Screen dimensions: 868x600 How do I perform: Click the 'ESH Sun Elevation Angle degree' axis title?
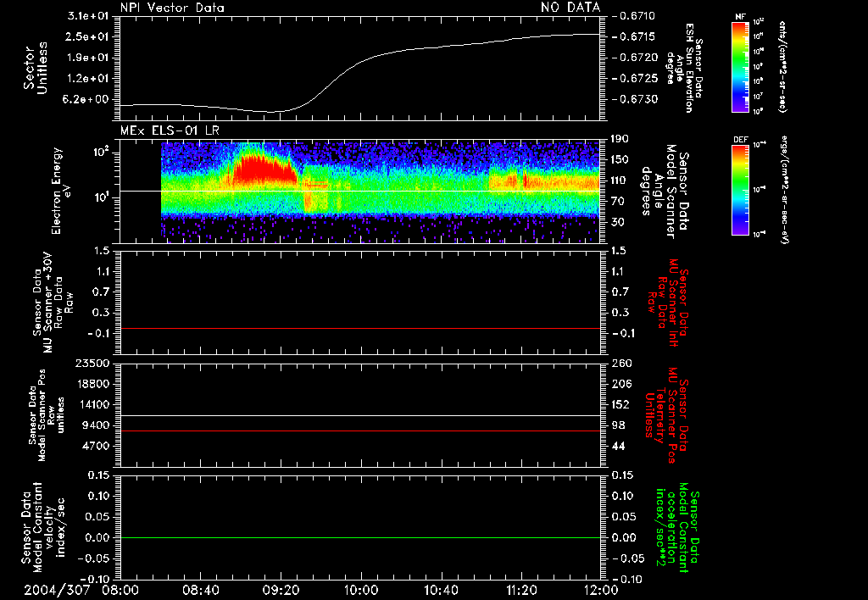pyautogui.click(x=684, y=68)
